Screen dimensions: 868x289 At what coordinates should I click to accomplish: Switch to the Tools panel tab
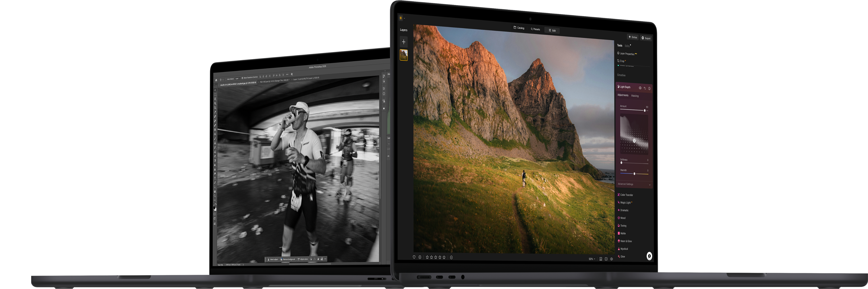620,45
